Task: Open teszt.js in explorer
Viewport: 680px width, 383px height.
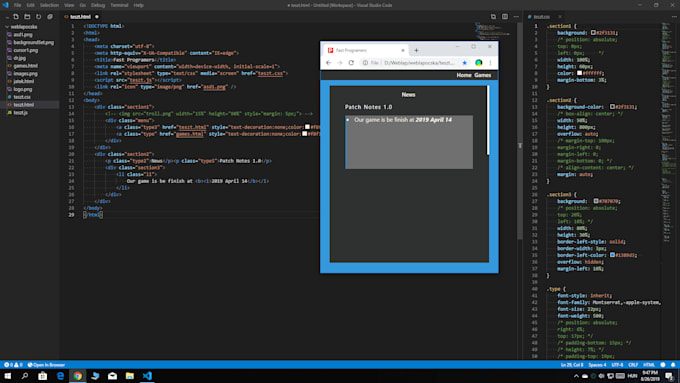Action: coord(20,112)
